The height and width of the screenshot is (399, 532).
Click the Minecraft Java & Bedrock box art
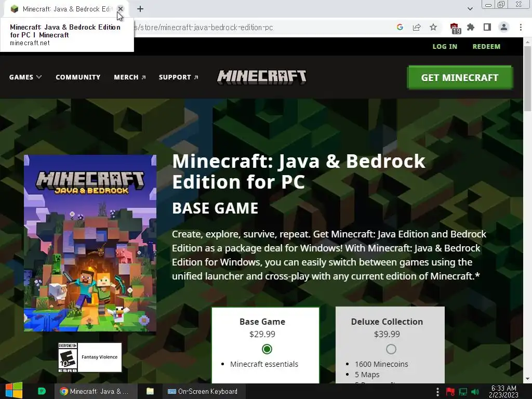[x=90, y=243]
